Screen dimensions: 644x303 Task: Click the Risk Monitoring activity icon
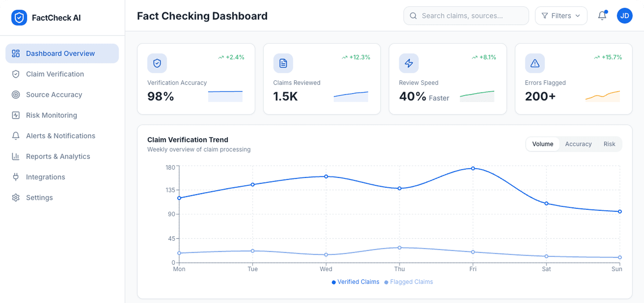click(16, 115)
